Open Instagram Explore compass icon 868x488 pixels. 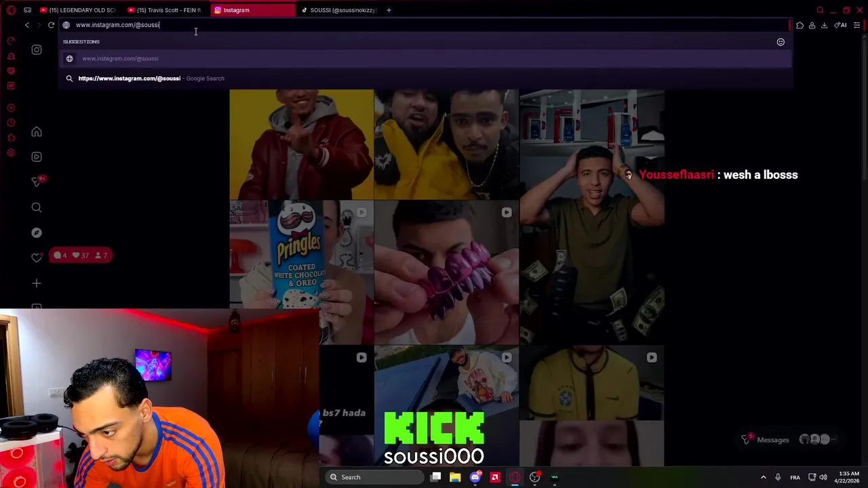coord(37,232)
